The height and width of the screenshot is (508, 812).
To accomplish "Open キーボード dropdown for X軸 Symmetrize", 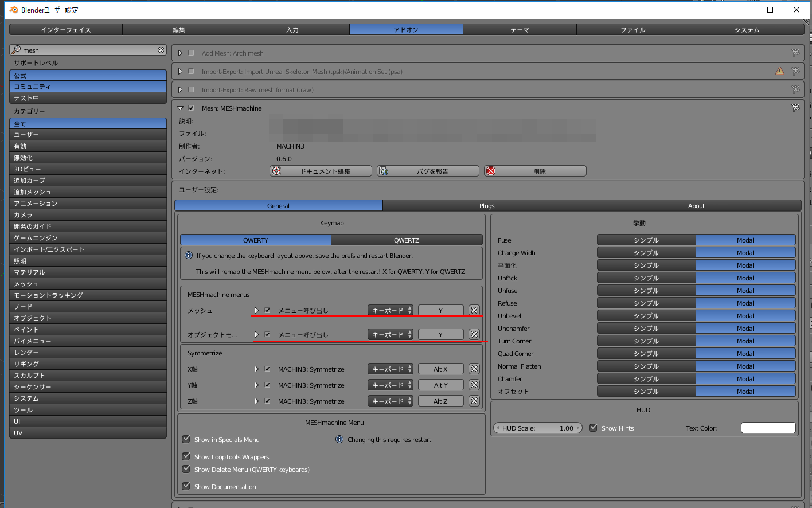I will pyautogui.click(x=391, y=369).
